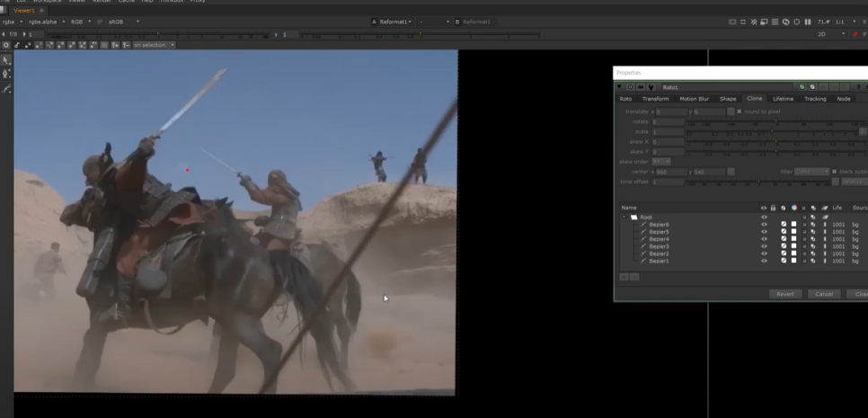Click the viewer refresh circular-arrow icon
Viewport: 868px width, 418px height.
[x=785, y=22]
